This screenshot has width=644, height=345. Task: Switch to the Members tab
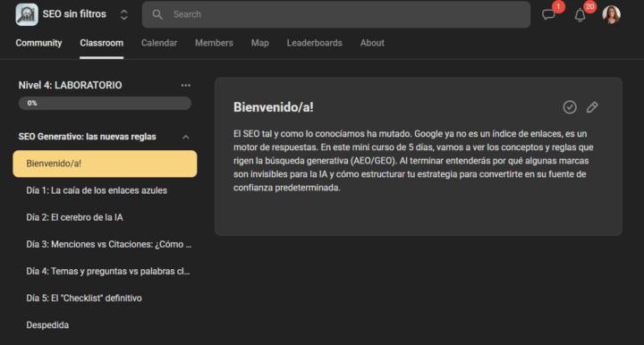[x=214, y=43]
